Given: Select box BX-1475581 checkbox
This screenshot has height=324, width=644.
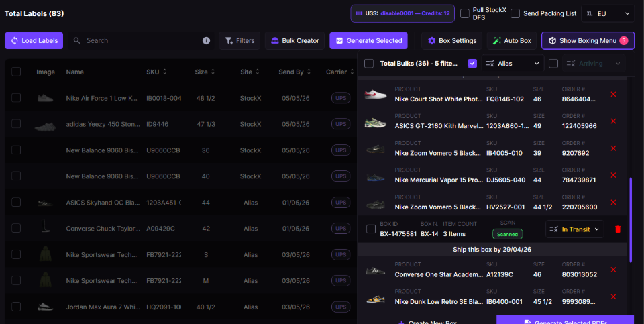Looking at the screenshot, I should 371,229.
